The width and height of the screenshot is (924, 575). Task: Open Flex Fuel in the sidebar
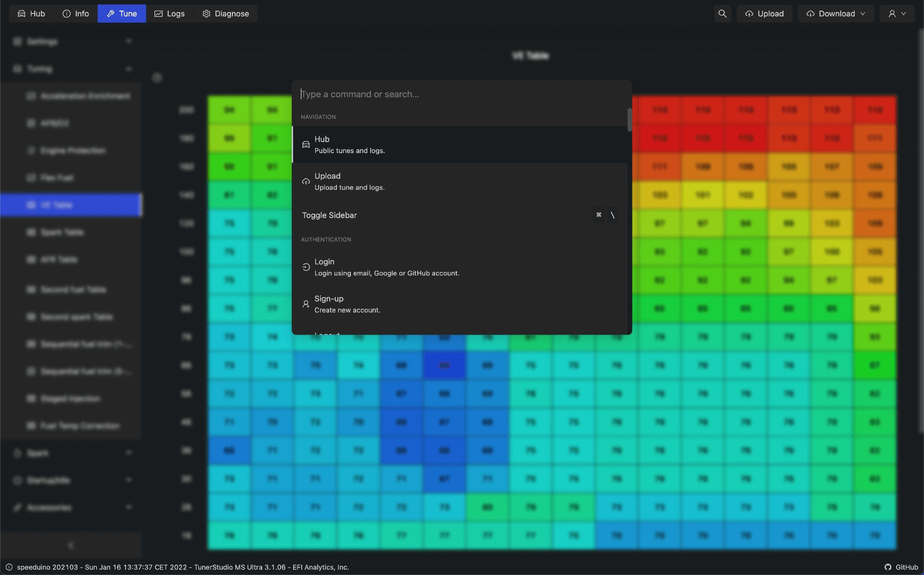(71, 178)
